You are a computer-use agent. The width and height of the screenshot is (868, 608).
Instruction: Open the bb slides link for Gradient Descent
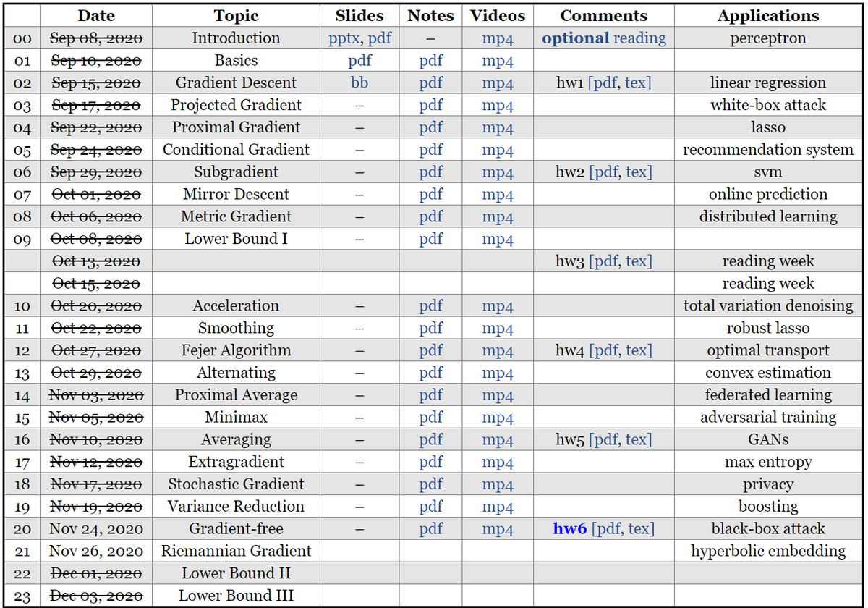tap(359, 83)
